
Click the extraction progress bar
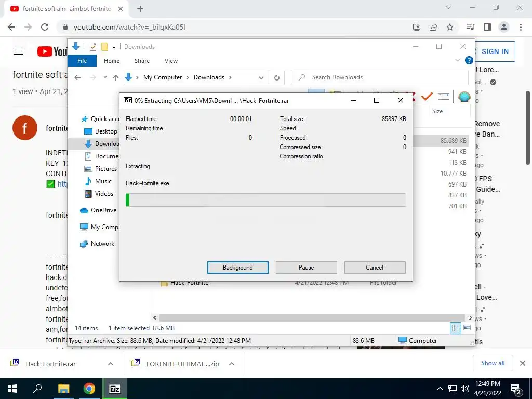coord(265,200)
